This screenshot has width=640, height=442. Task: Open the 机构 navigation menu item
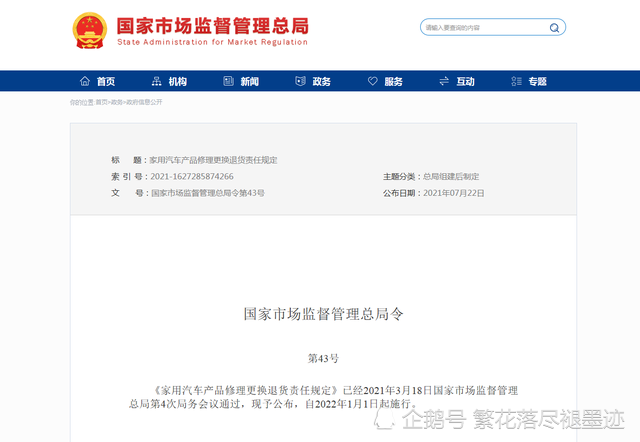pyautogui.click(x=178, y=82)
